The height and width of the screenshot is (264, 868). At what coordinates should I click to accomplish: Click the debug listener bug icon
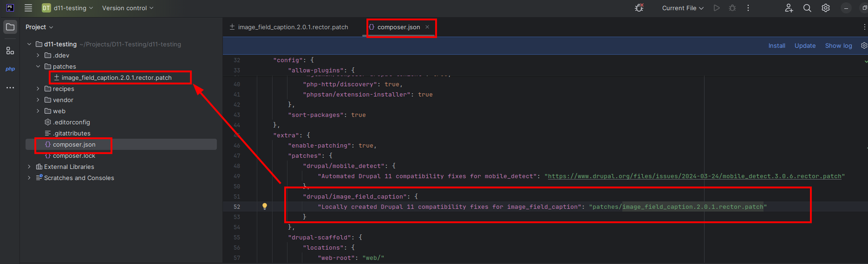click(x=639, y=8)
